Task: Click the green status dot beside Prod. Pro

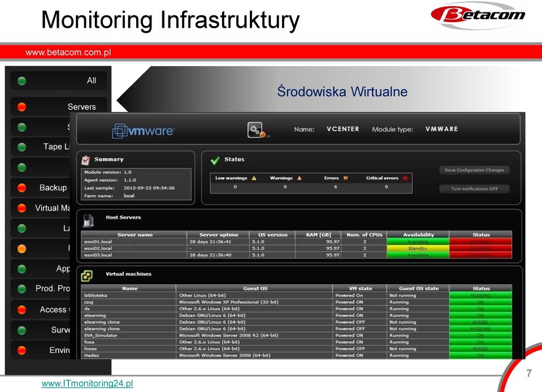Action: click(22, 289)
